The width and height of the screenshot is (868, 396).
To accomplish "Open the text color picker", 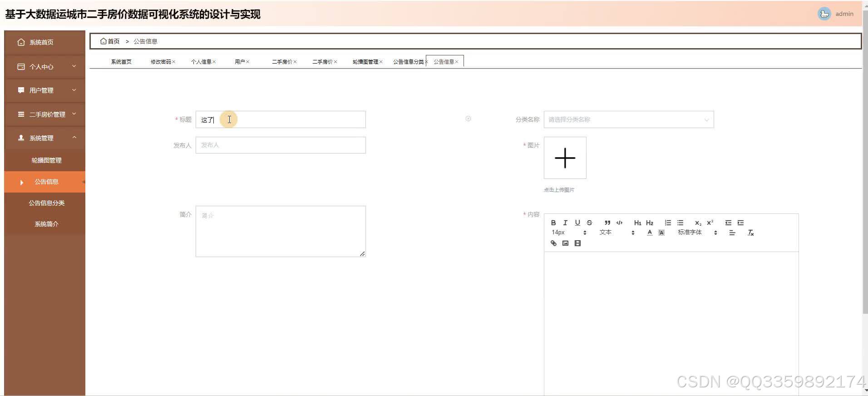I will click(x=650, y=233).
